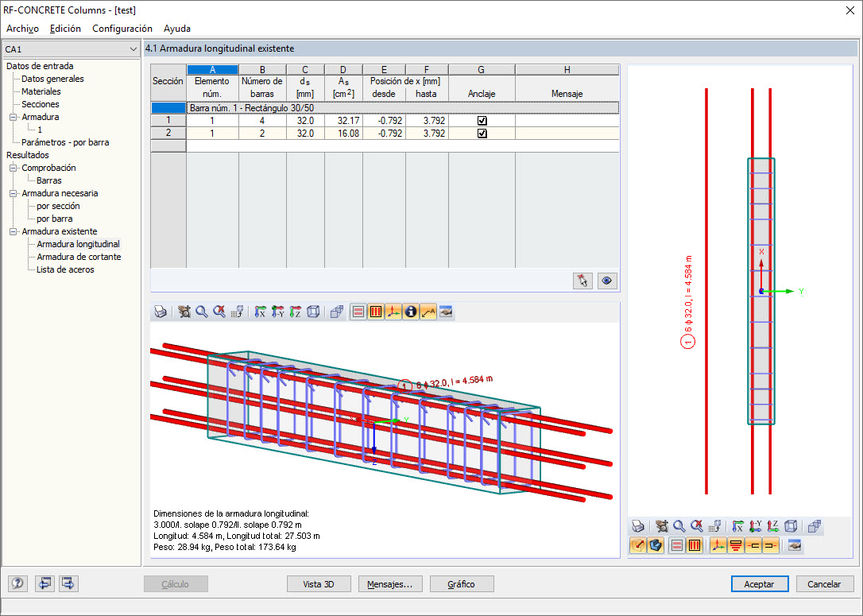Select por sección in tree

pos(58,206)
